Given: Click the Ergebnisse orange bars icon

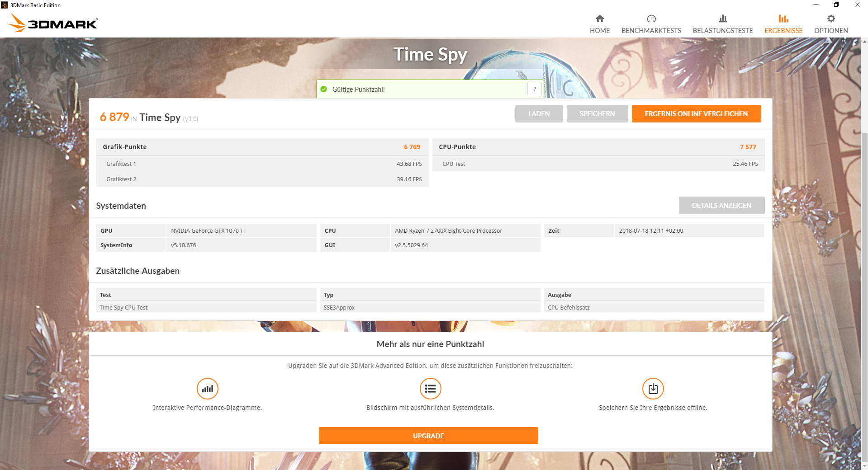Looking at the screenshot, I should pyautogui.click(x=783, y=19).
